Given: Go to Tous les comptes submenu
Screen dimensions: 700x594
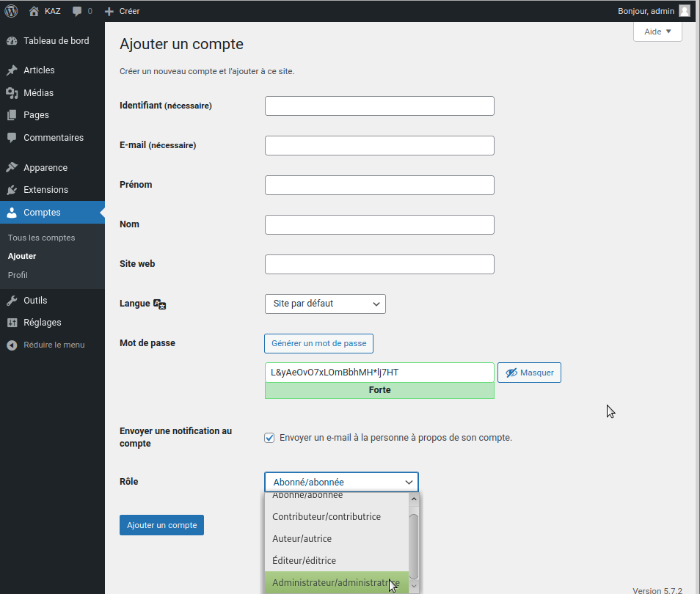Looking at the screenshot, I should pyautogui.click(x=41, y=238).
